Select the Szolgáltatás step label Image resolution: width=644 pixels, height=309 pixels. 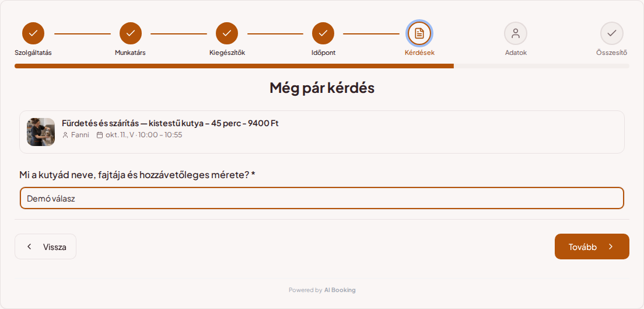[33, 53]
